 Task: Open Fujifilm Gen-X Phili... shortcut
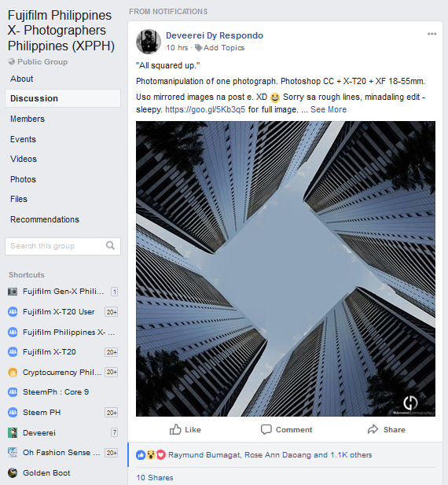pos(63,292)
